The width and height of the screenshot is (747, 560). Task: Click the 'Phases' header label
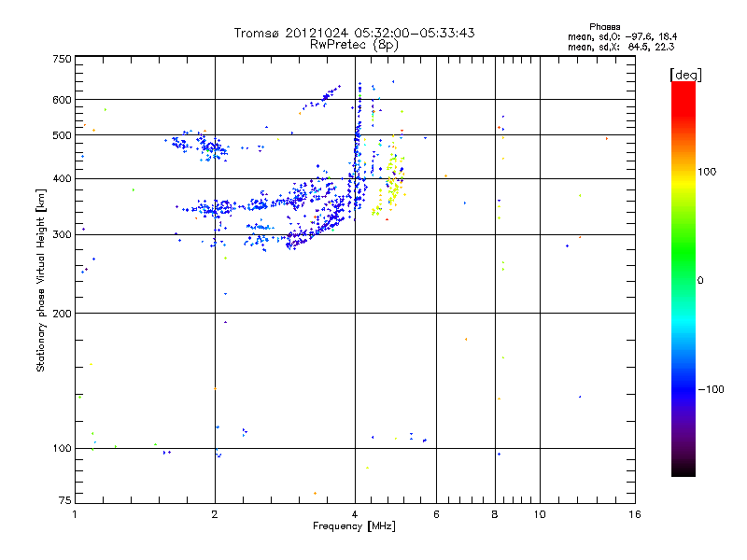click(x=604, y=27)
